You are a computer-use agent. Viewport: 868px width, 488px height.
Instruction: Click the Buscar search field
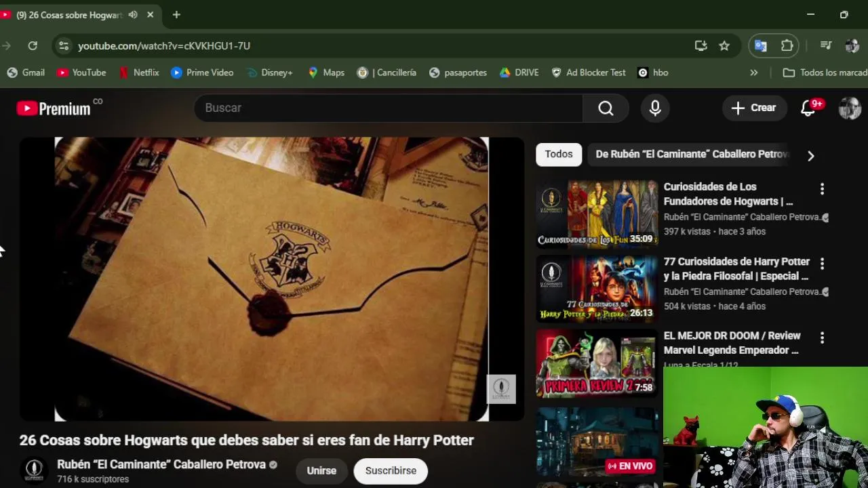[388, 108]
